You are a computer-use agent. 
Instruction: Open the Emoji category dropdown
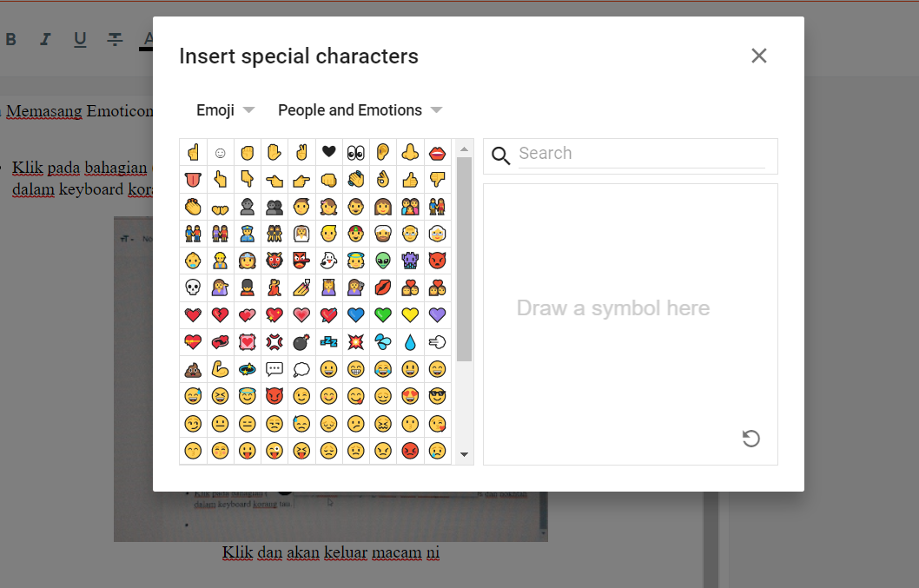[x=225, y=109]
